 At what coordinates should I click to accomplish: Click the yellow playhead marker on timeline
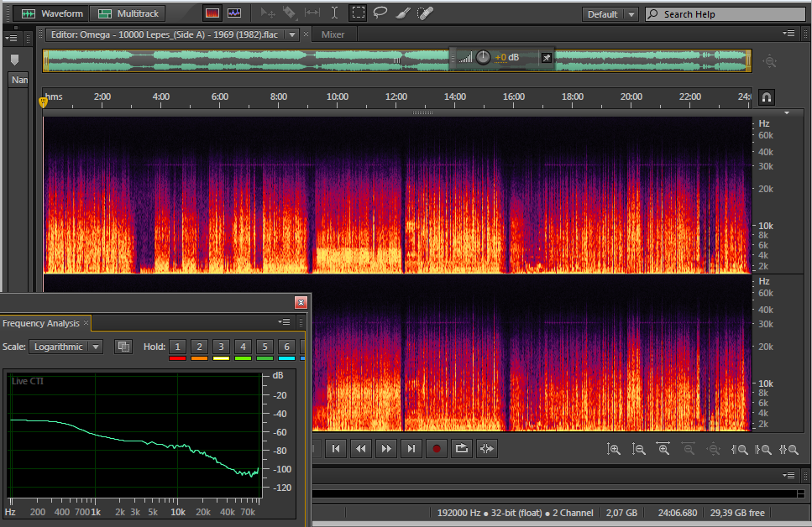click(43, 102)
